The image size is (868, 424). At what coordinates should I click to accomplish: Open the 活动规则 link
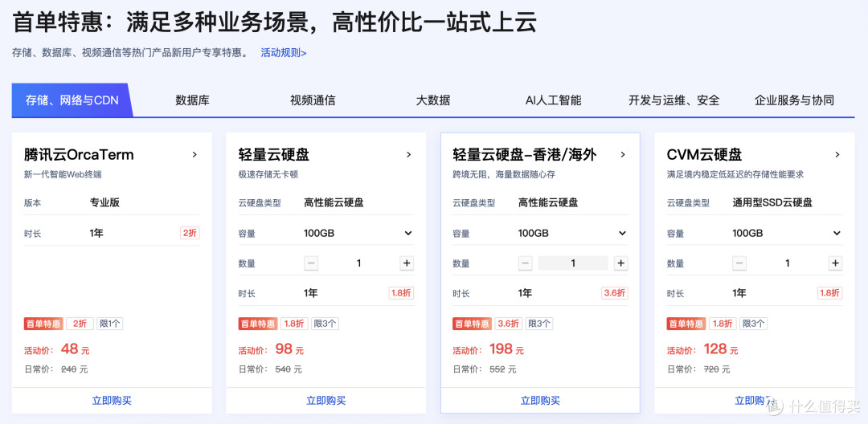tap(284, 53)
